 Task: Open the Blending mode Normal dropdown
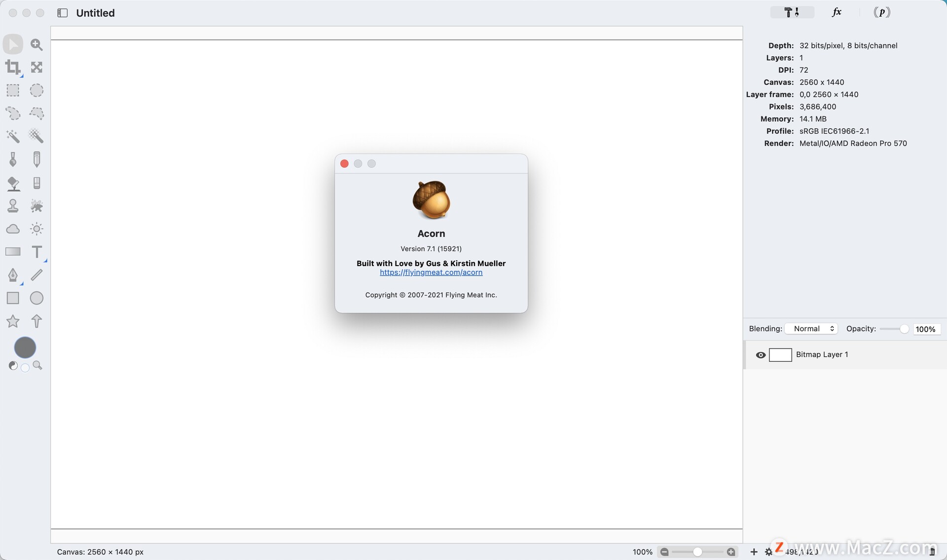(811, 329)
